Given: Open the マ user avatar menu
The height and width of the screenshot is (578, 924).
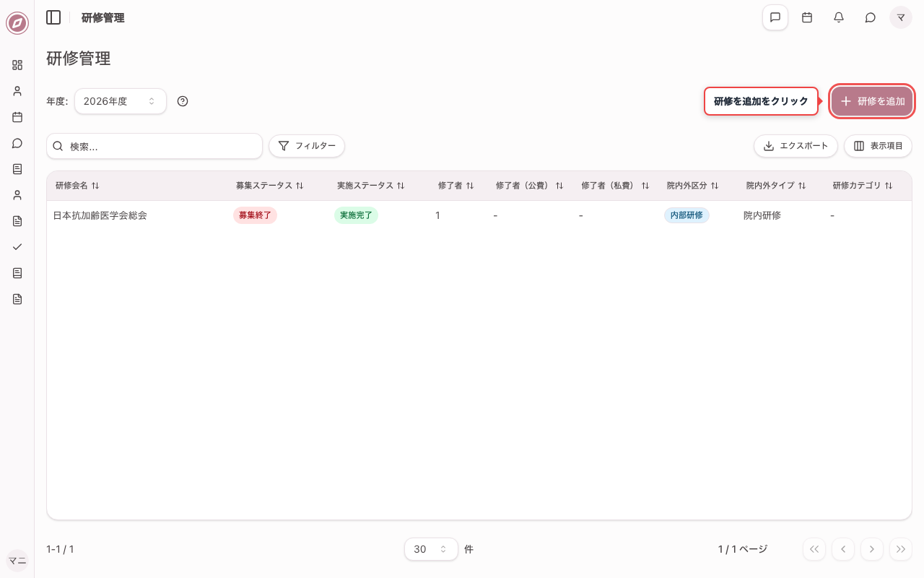Looking at the screenshot, I should click(901, 17).
